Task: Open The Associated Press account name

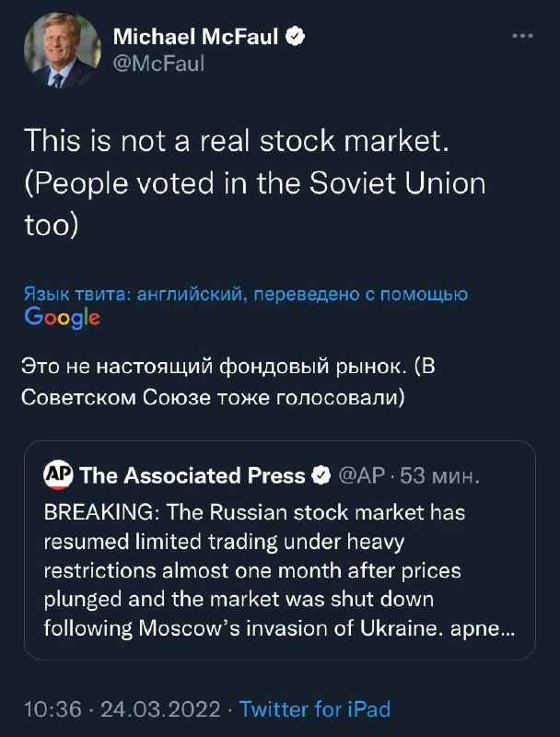Action: pyautogui.click(x=192, y=475)
